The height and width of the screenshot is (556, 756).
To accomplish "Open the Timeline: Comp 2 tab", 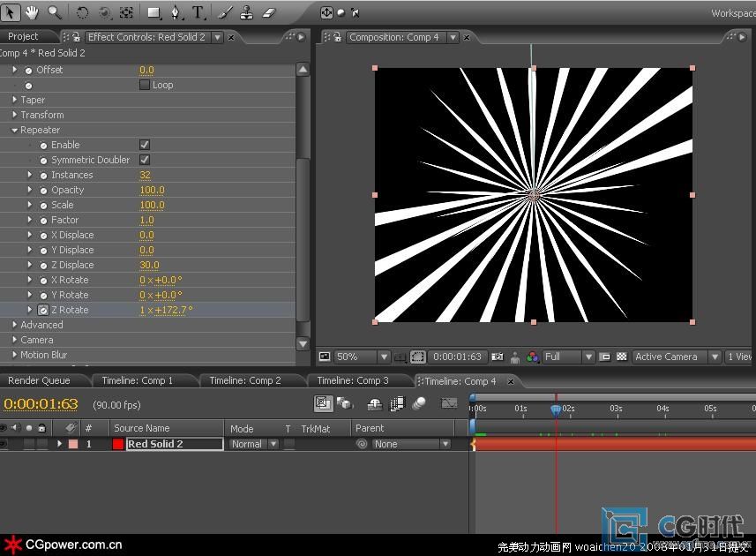I will click(x=245, y=380).
